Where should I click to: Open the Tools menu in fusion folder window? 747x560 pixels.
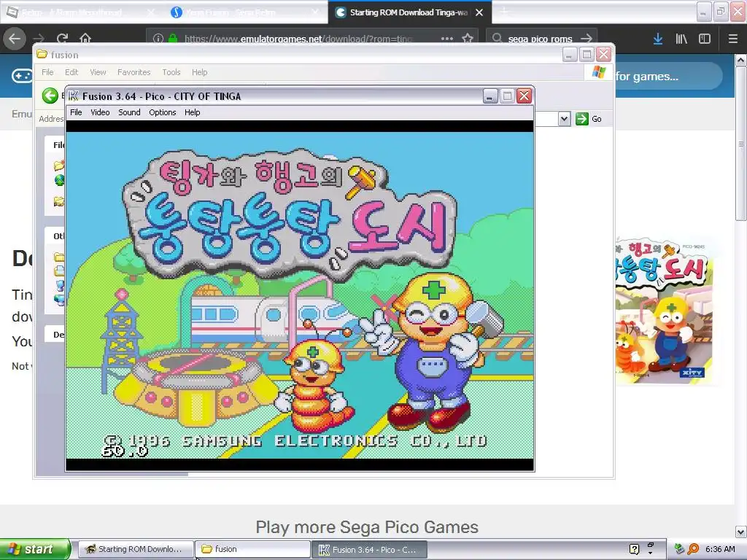pyautogui.click(x=171, y=72)
